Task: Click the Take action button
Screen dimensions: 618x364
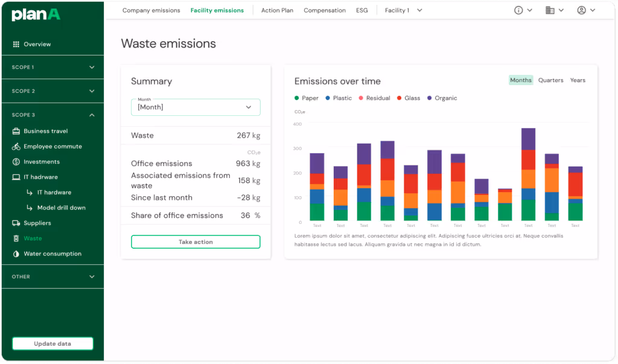Action: click(x=196, y=241)
